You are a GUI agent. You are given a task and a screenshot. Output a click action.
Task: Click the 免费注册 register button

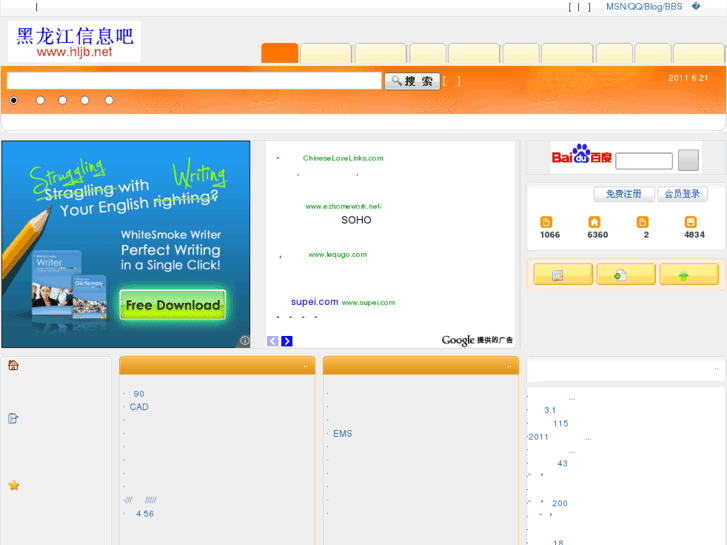[624, 194]
